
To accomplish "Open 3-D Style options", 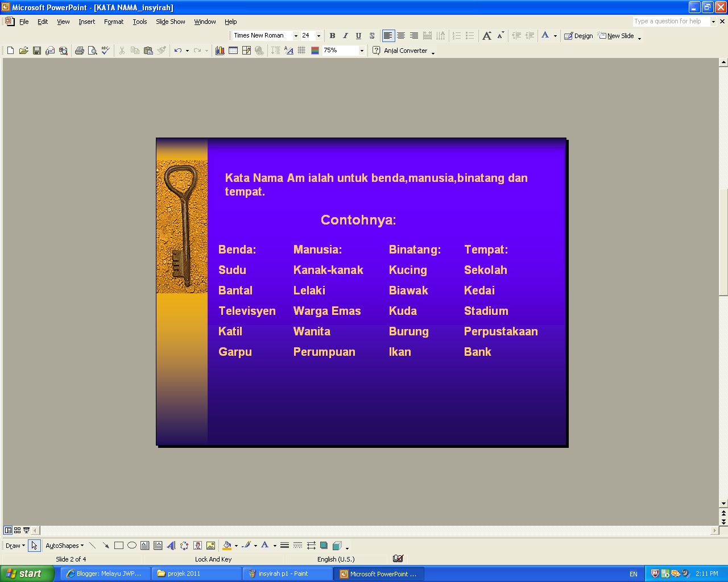I will point(337,546).
